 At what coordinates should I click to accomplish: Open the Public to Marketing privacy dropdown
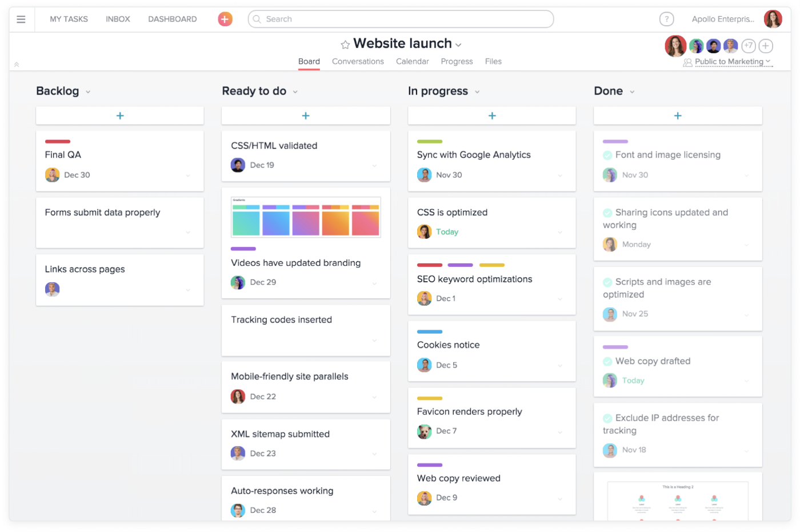[x=728, y=62]
